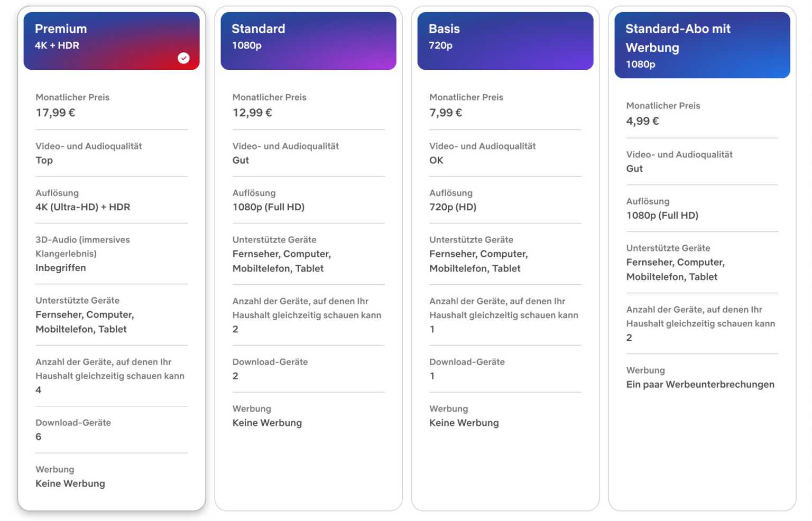Click Keine Werbung in the Basis card
This screenshot has width=812, height=521.
(x=464, y=423)
